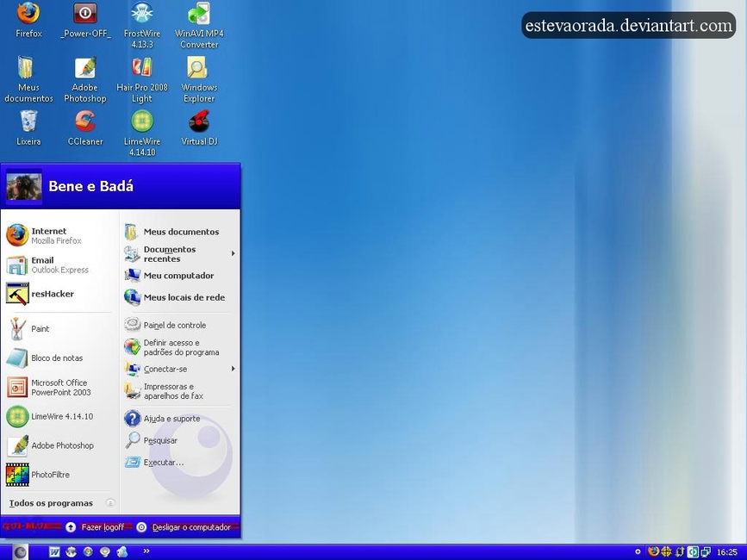Click the 16:25 taskbar clock
The image size is (747, 560).
(726, 552)
